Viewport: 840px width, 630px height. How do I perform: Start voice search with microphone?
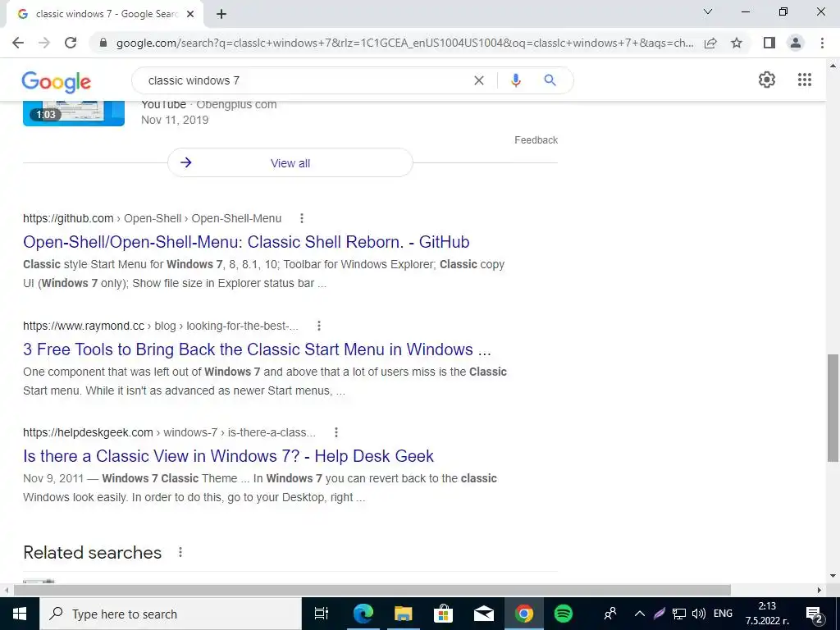click(x=515, y=80)
